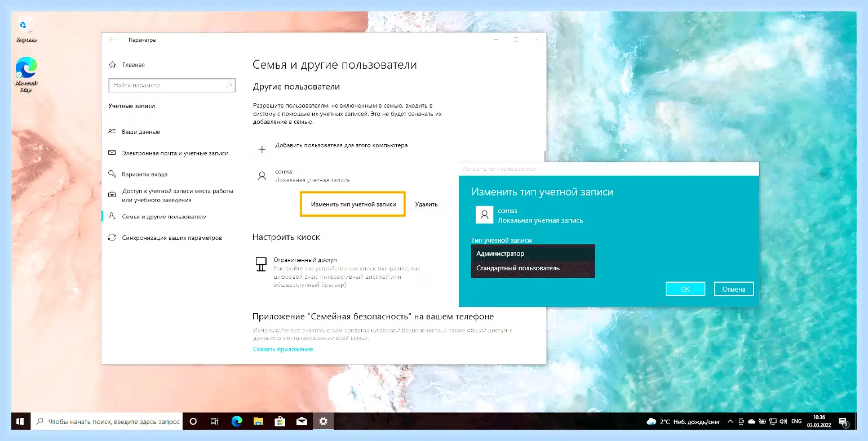Select the comss account in Settings list
The image size is (868, 441).
coord(303,176)
